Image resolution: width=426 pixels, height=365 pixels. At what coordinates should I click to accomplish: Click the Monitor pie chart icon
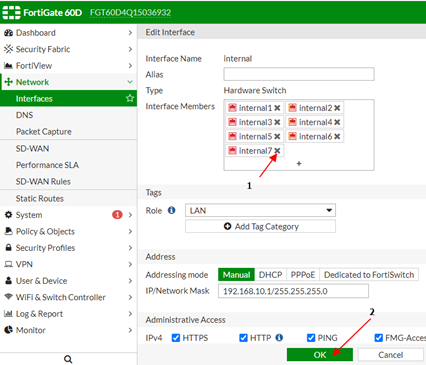click(8, 330)
